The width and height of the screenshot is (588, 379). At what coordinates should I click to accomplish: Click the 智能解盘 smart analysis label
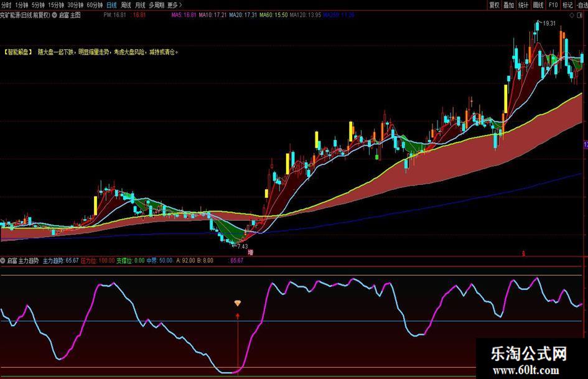18,52
